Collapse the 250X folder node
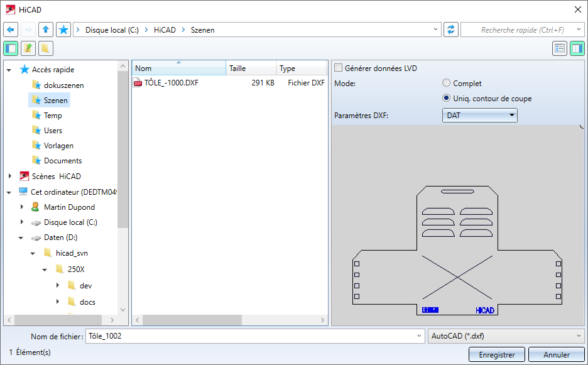 [45, 270]
